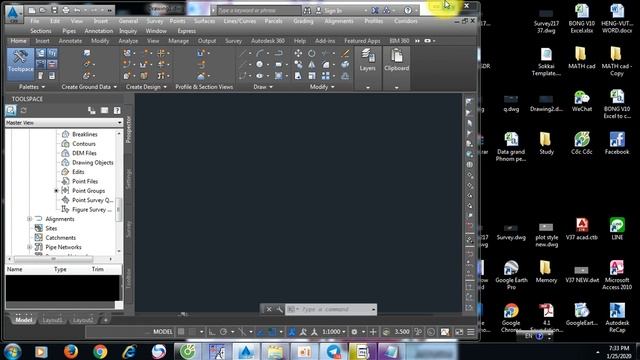The width and height of the screenshot is (640, 360).
Task: Open Google Earth Pro desktop shortcut
Action: click(511, 274)
